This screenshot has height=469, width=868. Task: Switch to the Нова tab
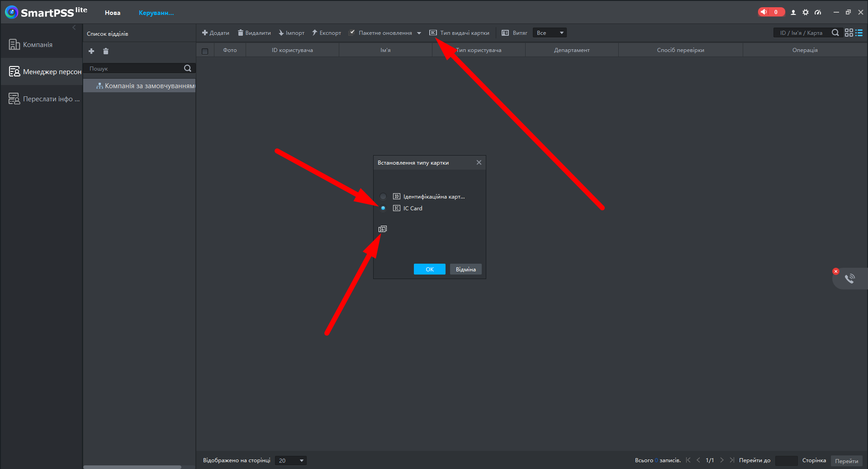[113, 13]
